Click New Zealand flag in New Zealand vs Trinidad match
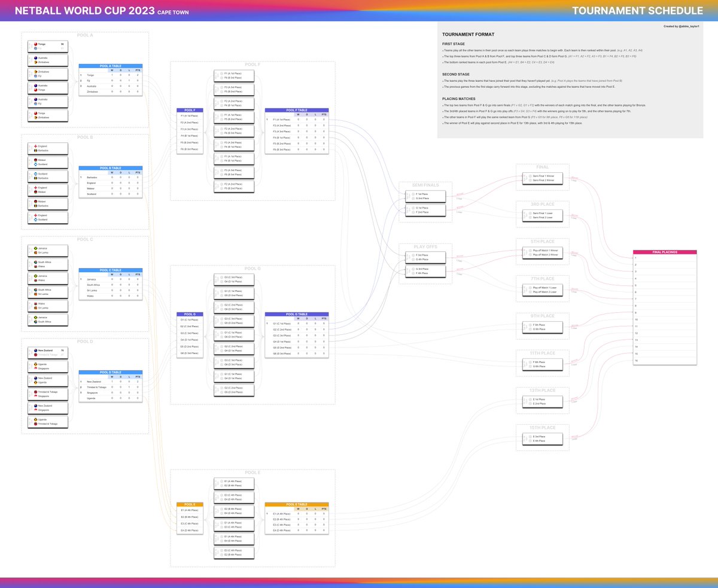Screen dimensions: 718x588 coord(36,351)
